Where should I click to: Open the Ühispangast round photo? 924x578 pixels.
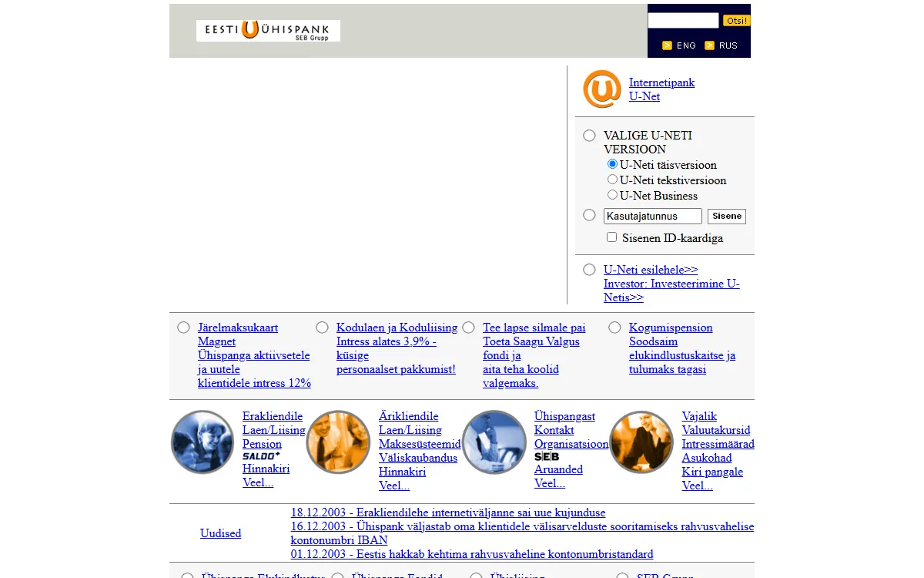(x=494, y=442)
